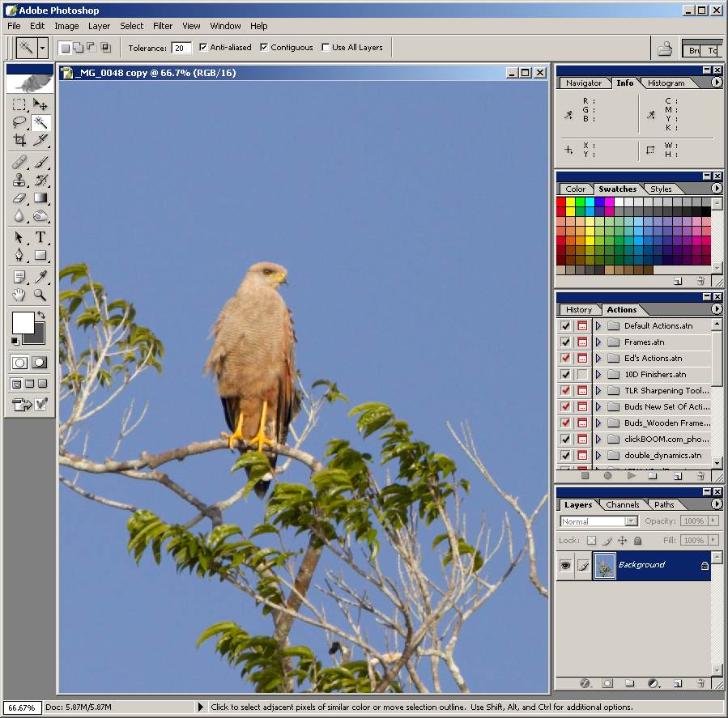Click the white foreground color swatch
Image resolution: width=728 pixels, height=718 pixels.
point(23,322)
